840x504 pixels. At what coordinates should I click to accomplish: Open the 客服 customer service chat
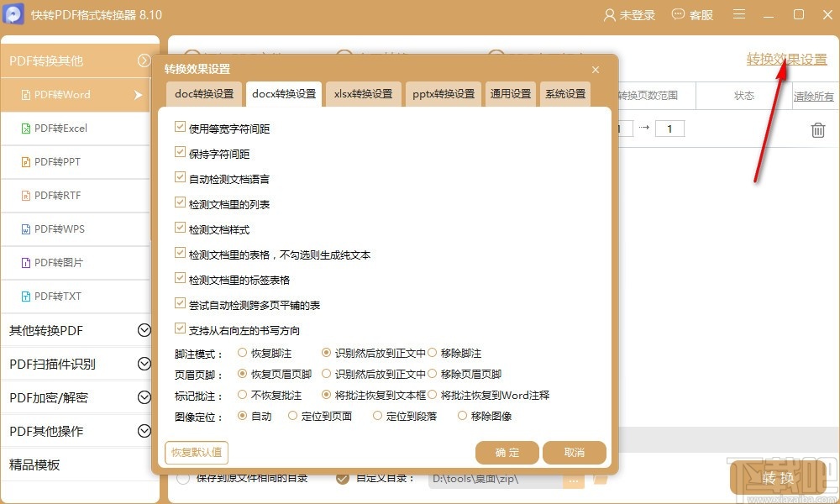(x=692, y=14)
